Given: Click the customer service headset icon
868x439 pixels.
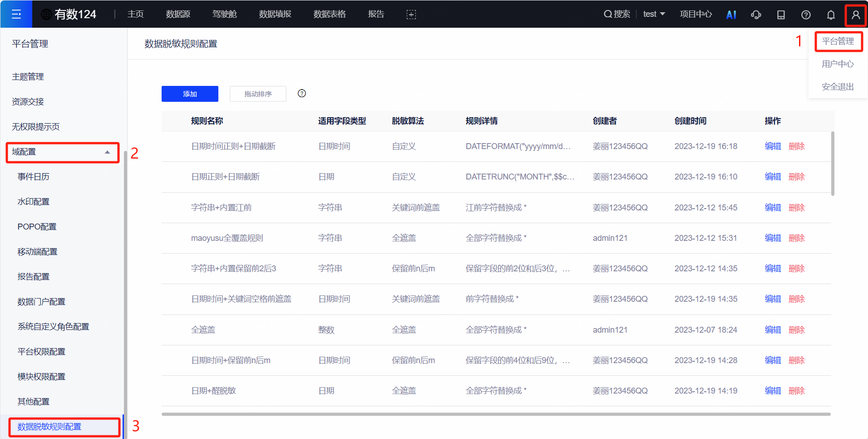Looking at the screenshot, I should pyautogui.click(x=756, y=14).
